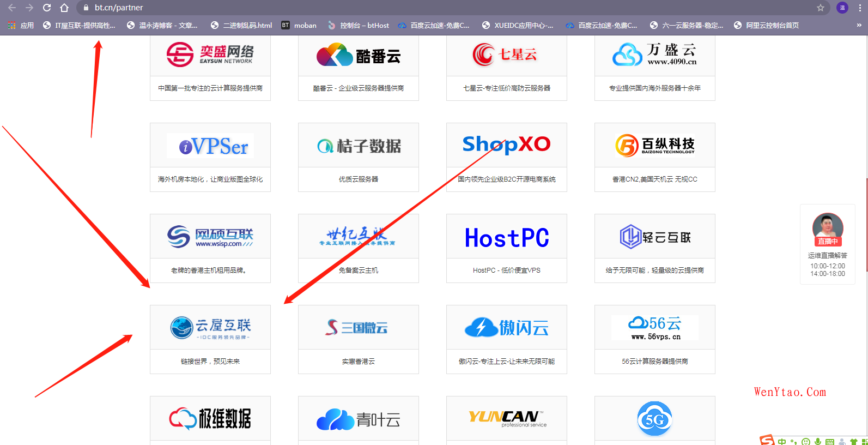Open the 温永涛博客 bookmark

[162, 25]
